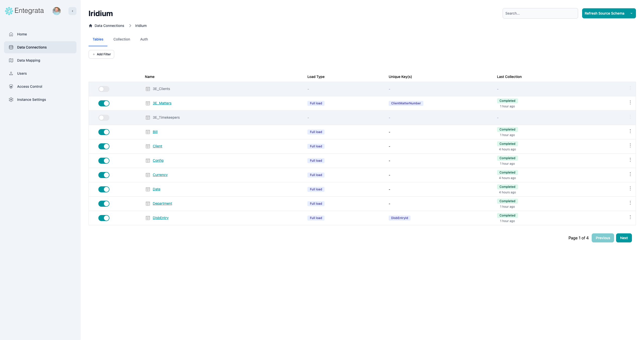Click the Next pagination button
The width and height of the screenshot is (644, 340).
tap(624, 238)
